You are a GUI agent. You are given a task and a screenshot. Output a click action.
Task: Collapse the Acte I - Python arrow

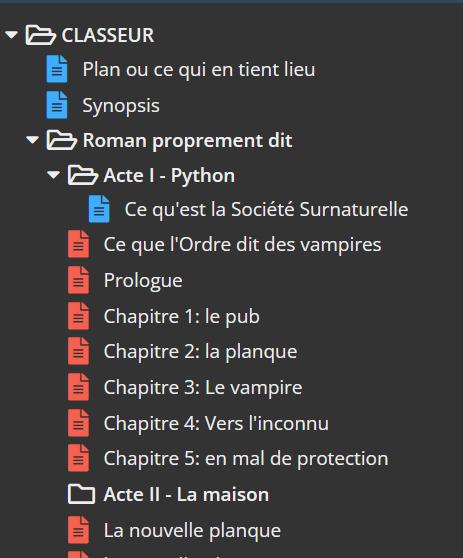point(53,175)
